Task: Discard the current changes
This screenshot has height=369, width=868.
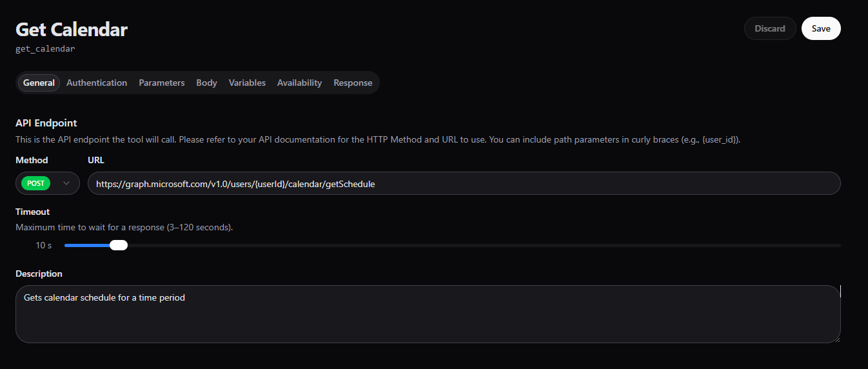Action: 770,28
